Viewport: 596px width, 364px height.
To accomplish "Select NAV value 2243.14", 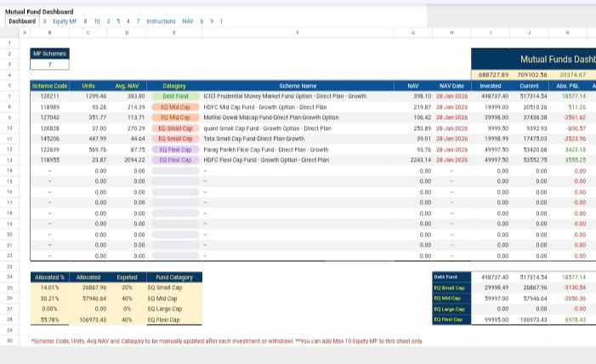I will click(413, 160).
